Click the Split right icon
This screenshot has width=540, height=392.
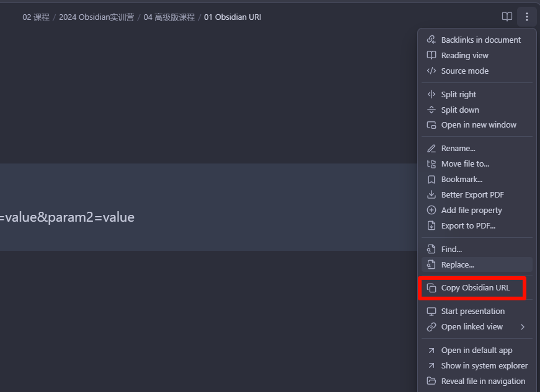(431, 94)
